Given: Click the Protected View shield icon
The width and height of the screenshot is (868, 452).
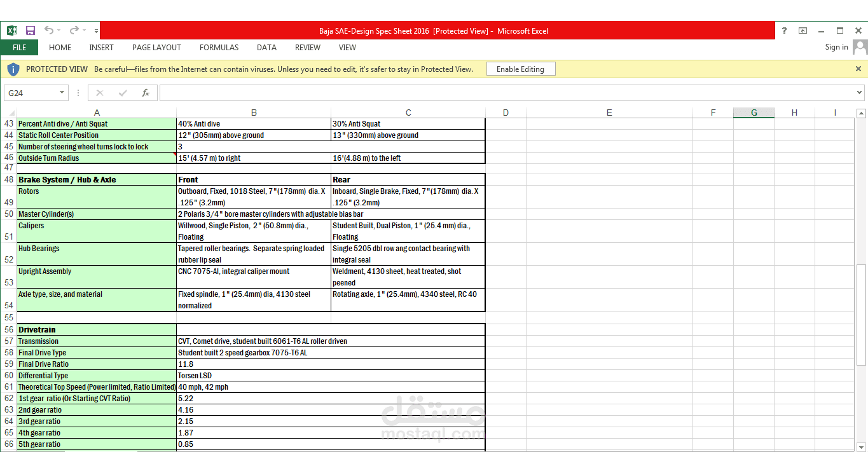Looking at the screenshot, I should (13, 69).
